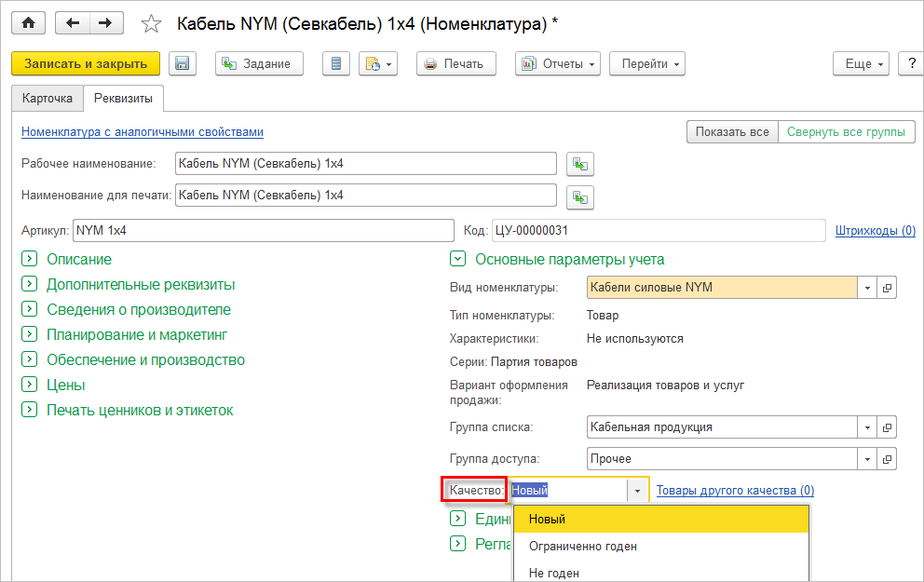The width and height of the screenshot is (924, 582).
Task: Open Номенклатура с аналогичными свойствами link
Action: point(143,132)
